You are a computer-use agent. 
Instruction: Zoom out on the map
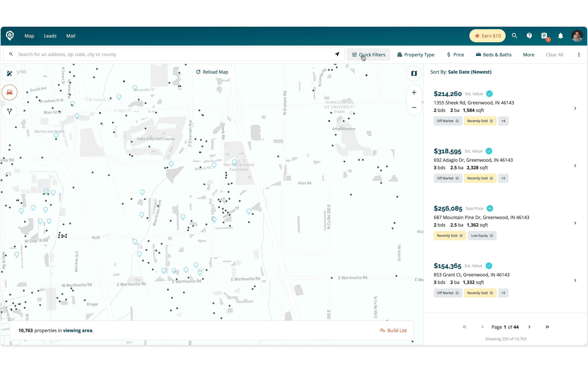(414, 107)
